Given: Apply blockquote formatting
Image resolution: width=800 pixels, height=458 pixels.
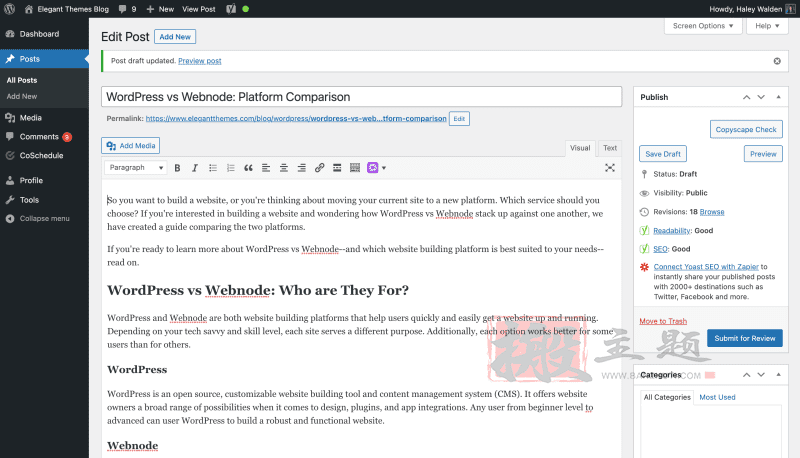Looking at the screenshot, I should [248, 168].
